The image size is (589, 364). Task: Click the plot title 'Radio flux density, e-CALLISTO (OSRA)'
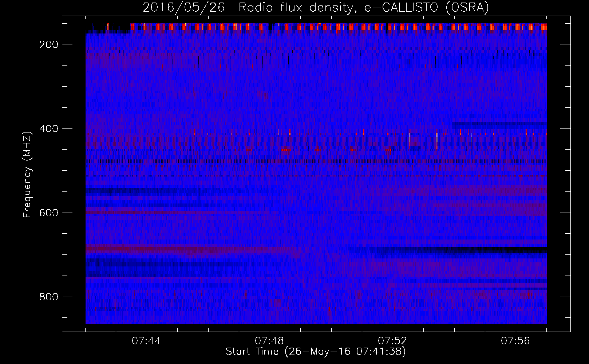point(364,7)
